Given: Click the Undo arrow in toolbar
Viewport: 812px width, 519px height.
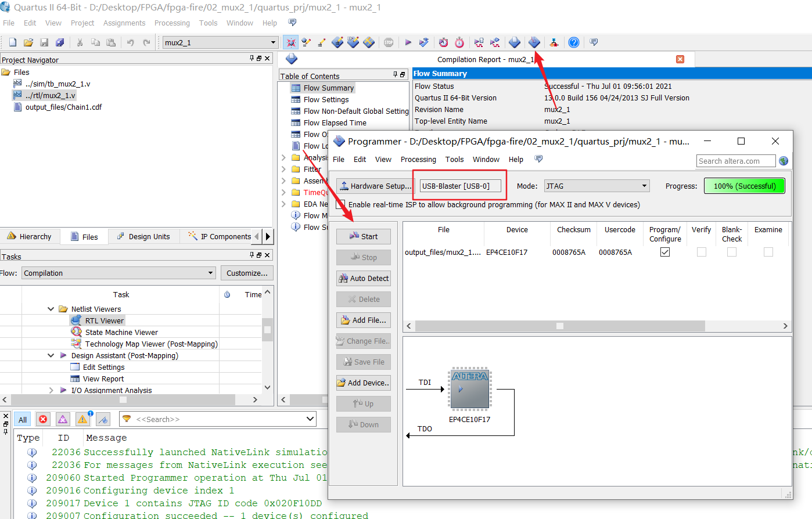Looking at the screenshot, I should (x=131, y=42).
